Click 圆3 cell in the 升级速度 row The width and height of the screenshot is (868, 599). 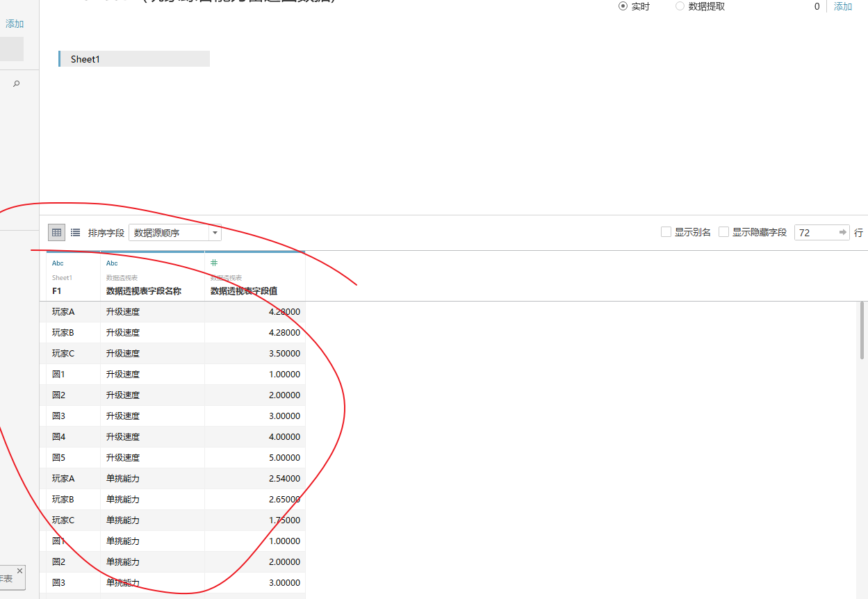click(58, 416)
